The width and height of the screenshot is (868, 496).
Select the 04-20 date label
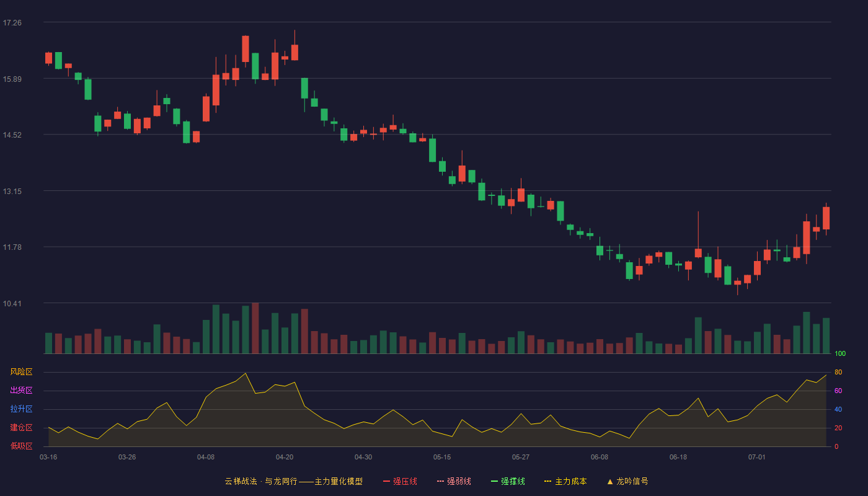(x=285, y=457)
